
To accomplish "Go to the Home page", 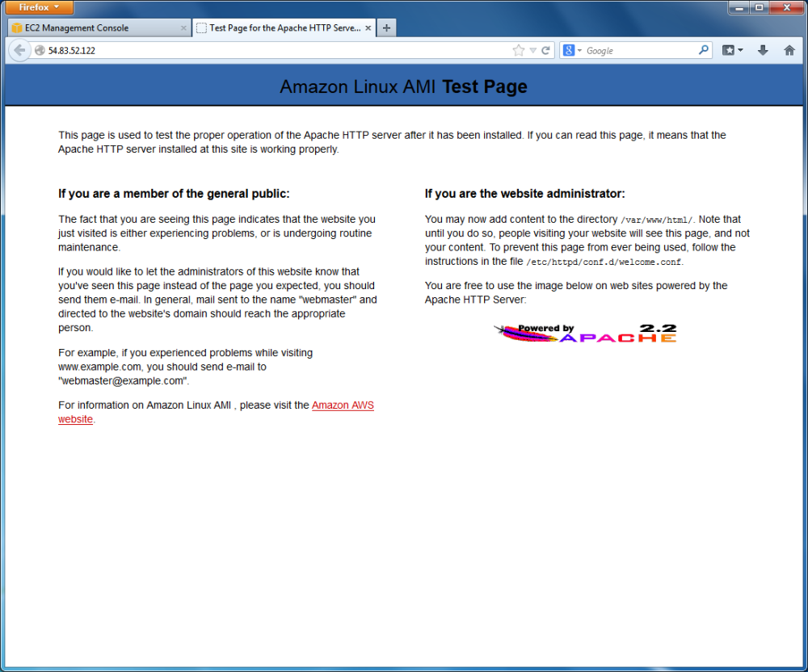I will 789,50.
